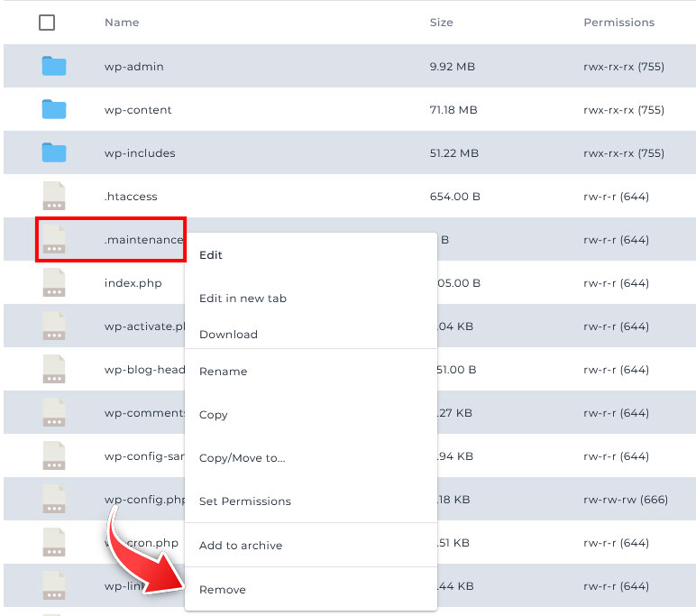Select the wp-config.php file icon

pos(54,499)
